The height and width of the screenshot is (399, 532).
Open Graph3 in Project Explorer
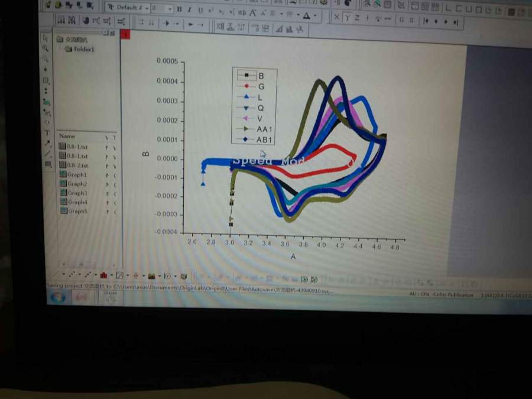point(74,193)
